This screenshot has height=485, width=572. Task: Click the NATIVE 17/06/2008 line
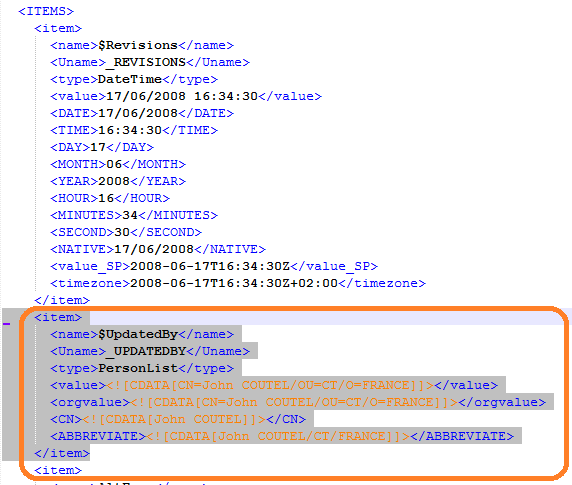coord(158,249)
